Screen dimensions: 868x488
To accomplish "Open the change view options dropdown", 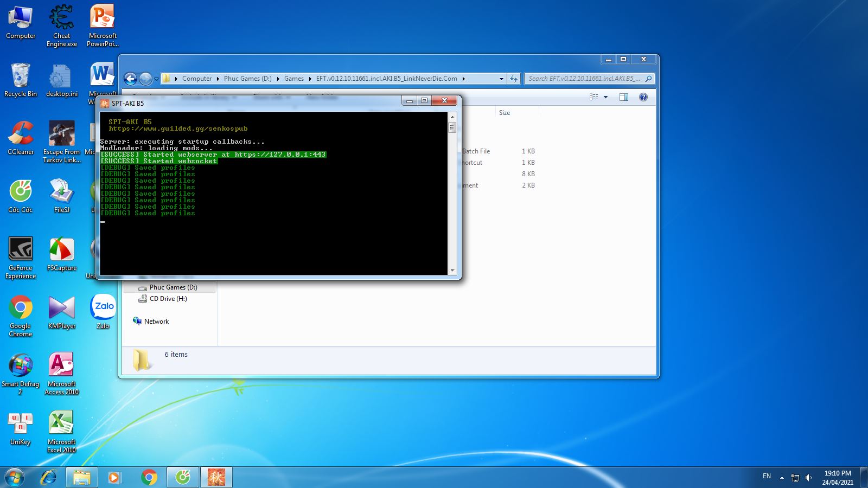I will pos(606,97).
